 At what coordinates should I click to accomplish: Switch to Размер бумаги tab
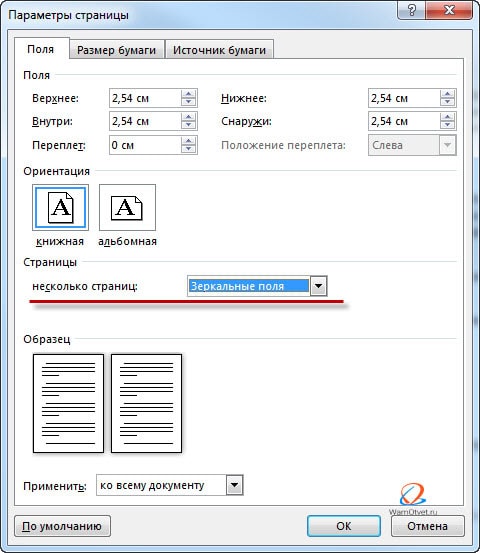tap(116, 50)
